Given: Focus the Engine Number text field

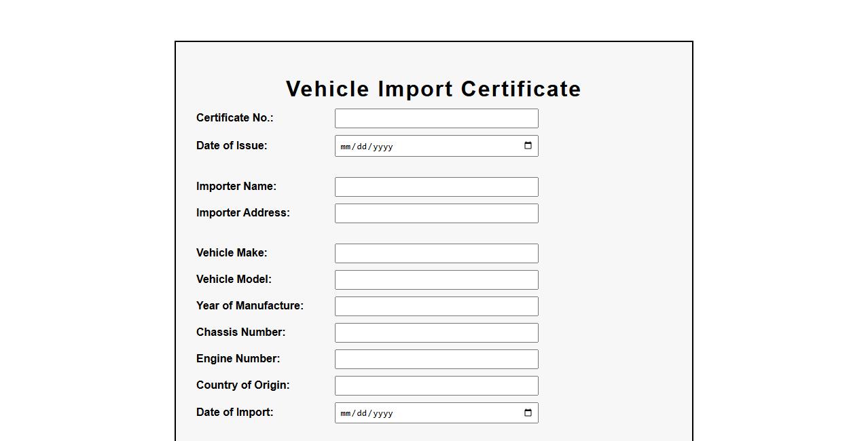Looking at the screenshot, I should [x=436, y=359].
